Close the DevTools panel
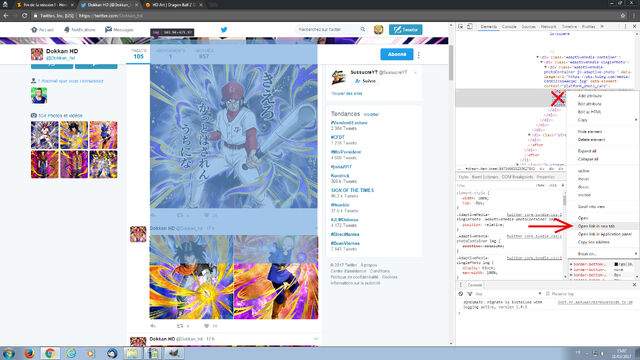 click(634, 27)
